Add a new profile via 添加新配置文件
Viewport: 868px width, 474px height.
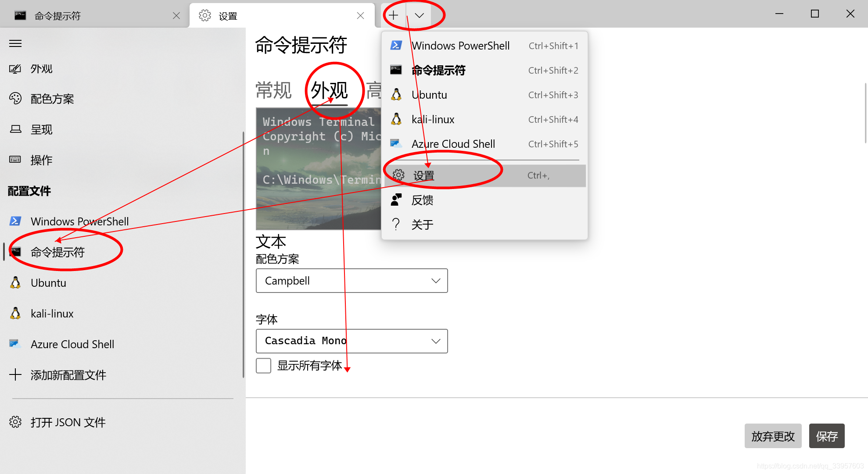coord(68,375)
